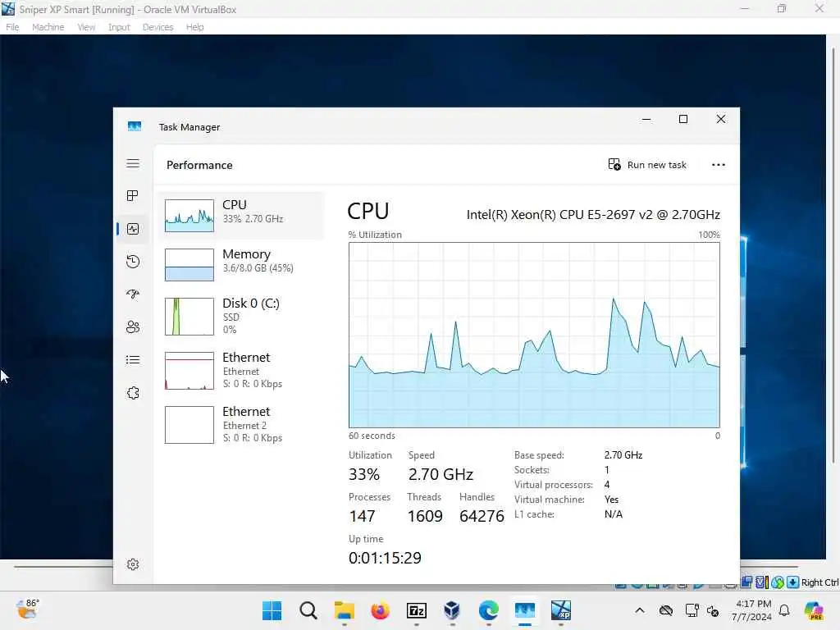Screen dimensions: 840x630
Task: Open the Task Manager hamburger navigation menu
Action: pos(133,163)
